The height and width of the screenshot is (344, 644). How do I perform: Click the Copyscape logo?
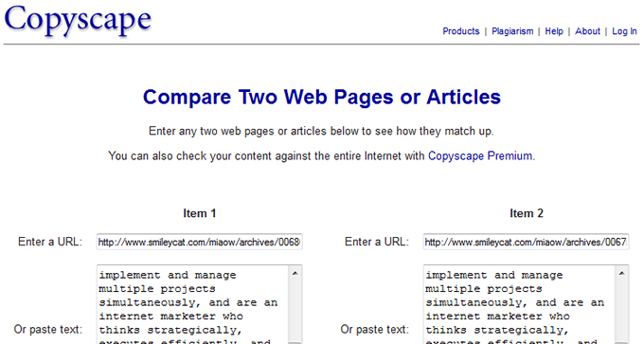[x=78, y=21]
